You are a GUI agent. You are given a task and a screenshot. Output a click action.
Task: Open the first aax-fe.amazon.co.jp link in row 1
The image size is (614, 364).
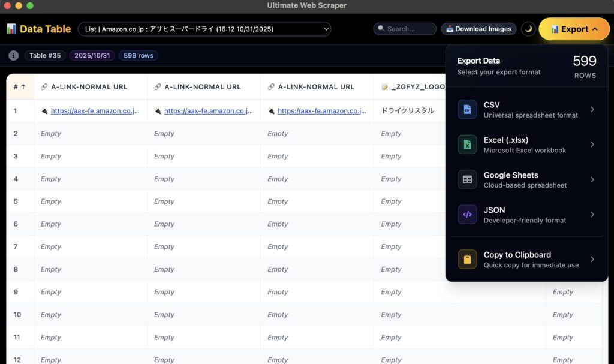tap(95, 111)
